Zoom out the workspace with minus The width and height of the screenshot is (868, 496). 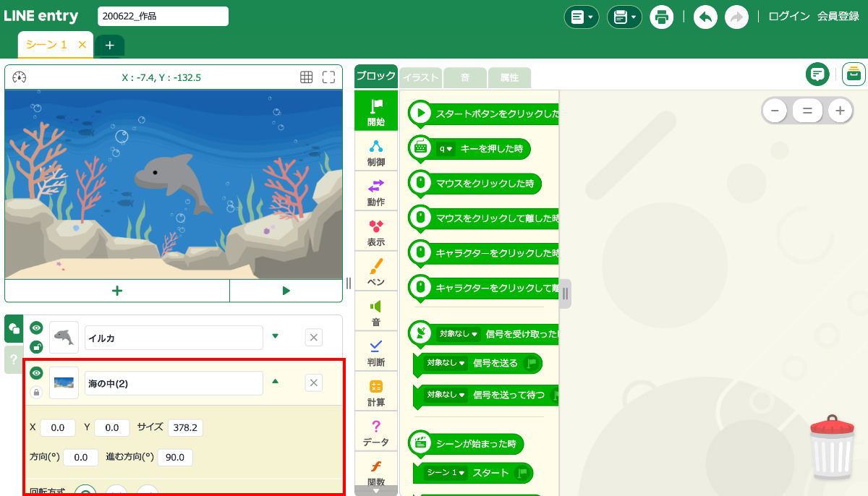pos(775,111)
